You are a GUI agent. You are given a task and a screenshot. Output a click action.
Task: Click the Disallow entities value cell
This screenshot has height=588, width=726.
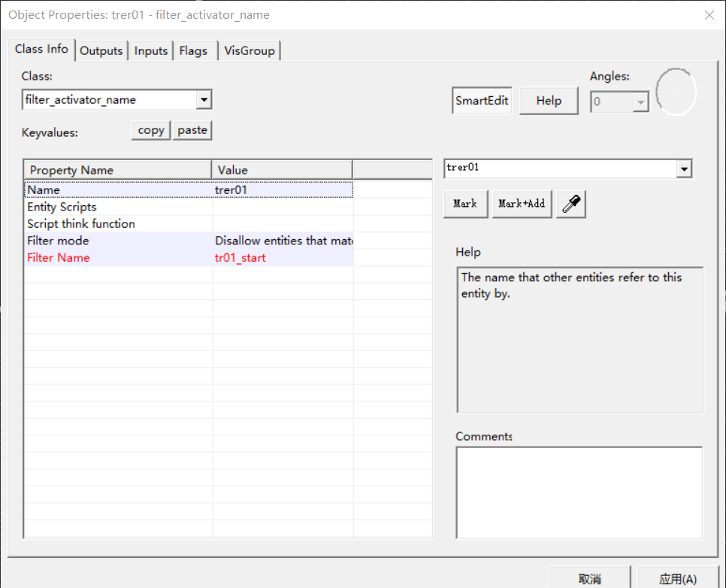[283, 241]
